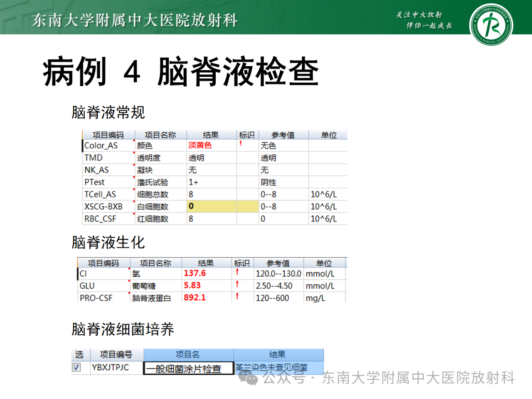
Task: Click the 脑脊液细菌培养 section heading
Action: click(123, 329)
